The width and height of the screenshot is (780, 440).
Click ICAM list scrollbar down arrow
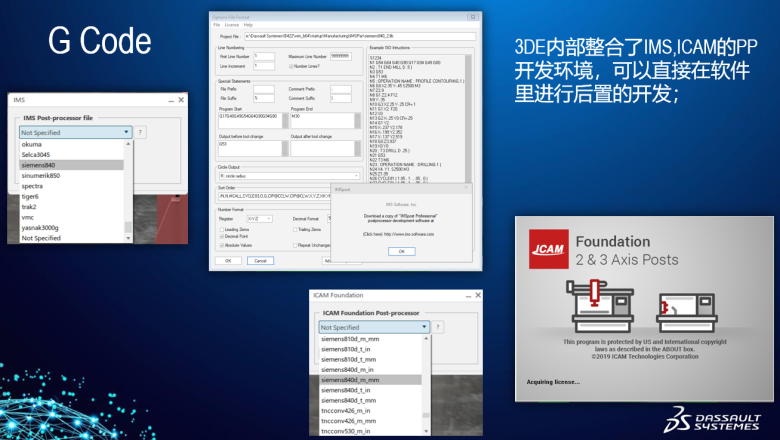[x=426, y=431]
